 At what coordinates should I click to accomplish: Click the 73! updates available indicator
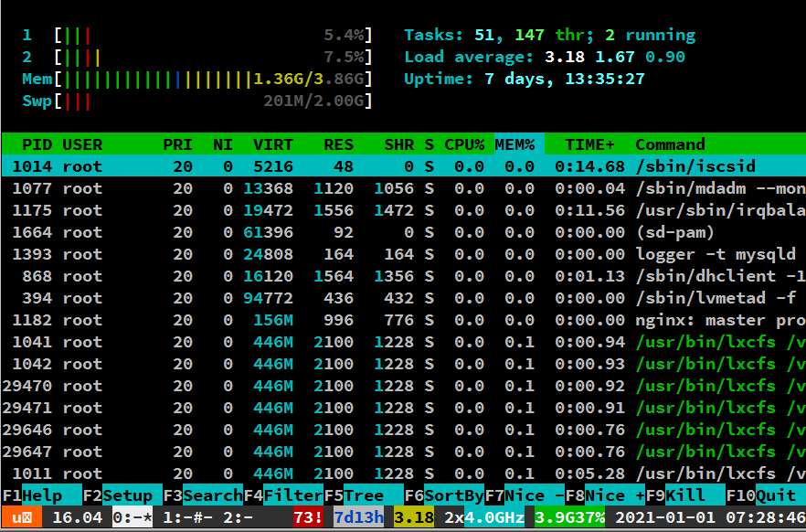click(x=307, y=517)
